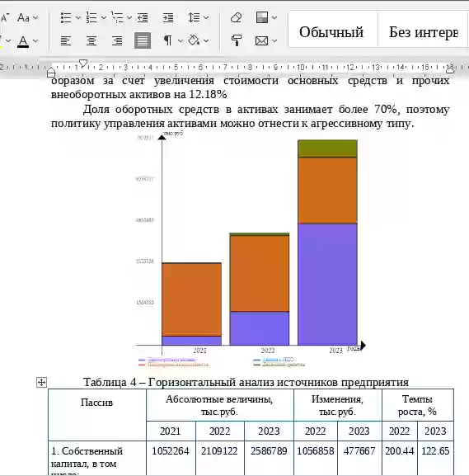
Task: Click the orange segment of the 2021 bar
Action: (x=191, y=299)
